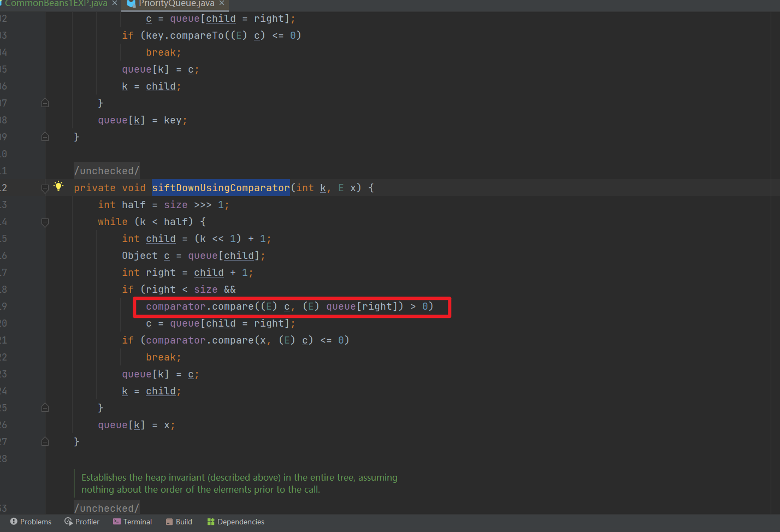The width and height of the screenshot is (780, 532).
Task: Click 'if (comparator.compare(x, (E) c) <= 0)' line
Action: [x=235, y=340]
